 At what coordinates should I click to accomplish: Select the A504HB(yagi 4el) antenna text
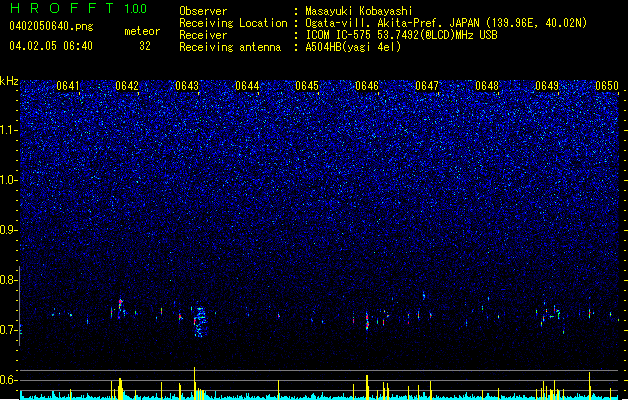[353, 47]
